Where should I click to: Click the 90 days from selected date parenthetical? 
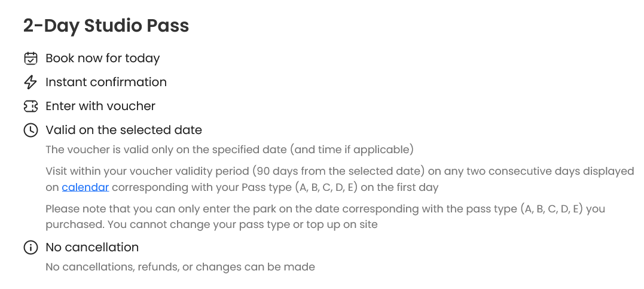coord(338,171)
